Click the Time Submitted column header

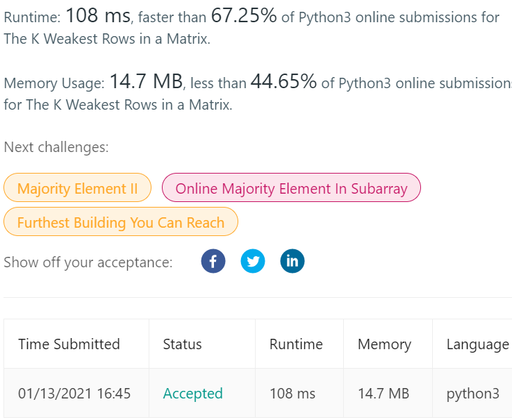click(69, 344)
